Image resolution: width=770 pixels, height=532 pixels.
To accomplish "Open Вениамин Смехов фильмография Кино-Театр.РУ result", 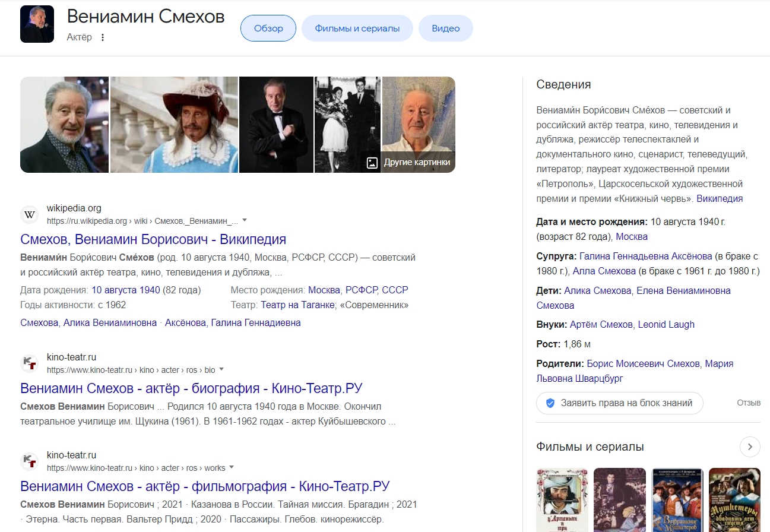I will coord(205,486).
